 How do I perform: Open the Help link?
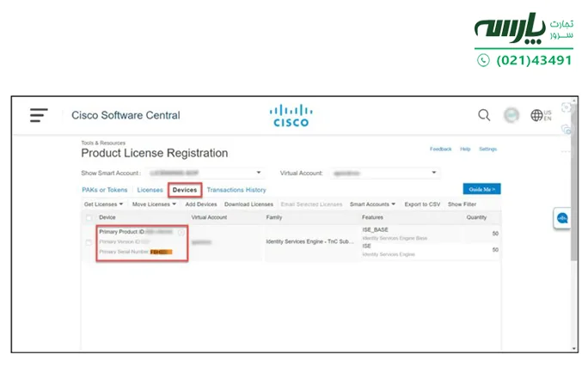465,149
